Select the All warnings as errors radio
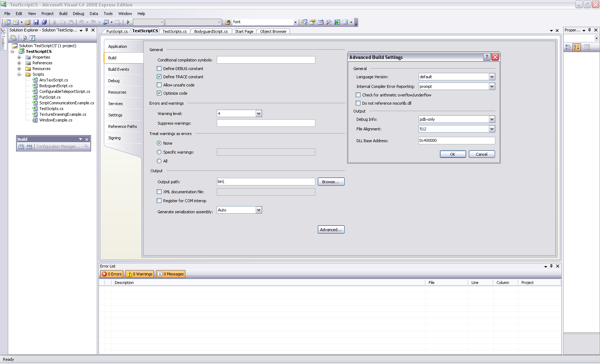Screen dimensions: 600x364 click(159, 161)
